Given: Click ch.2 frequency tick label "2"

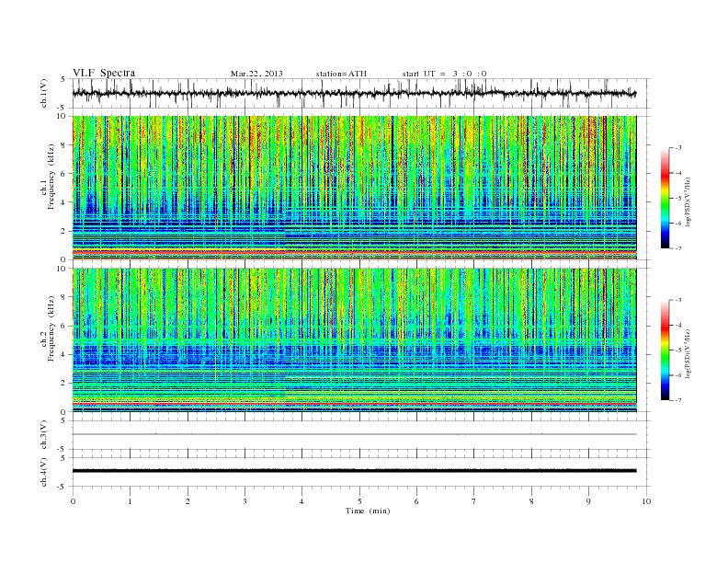Looking at the screenshot, I should click(64, 384).
